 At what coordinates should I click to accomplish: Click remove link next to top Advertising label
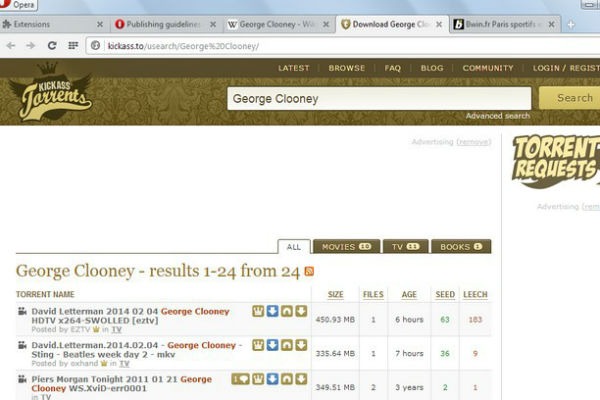[x=474, y=142]
